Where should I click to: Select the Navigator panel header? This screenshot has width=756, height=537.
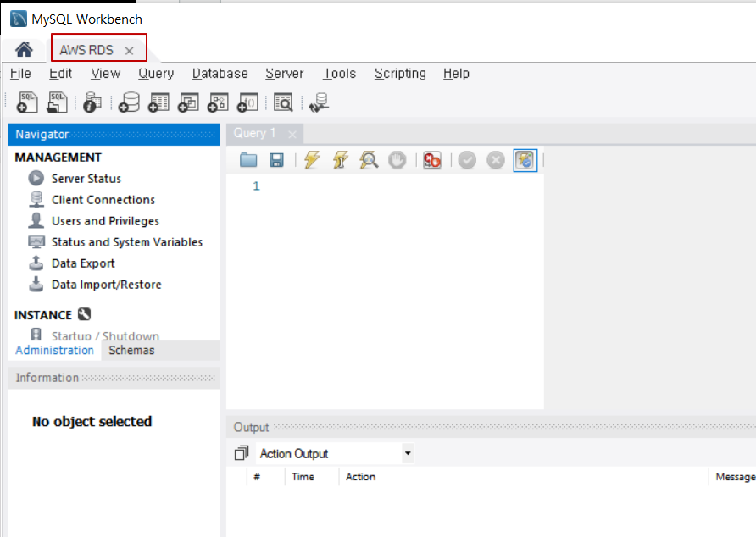click(x=114, y=134)
